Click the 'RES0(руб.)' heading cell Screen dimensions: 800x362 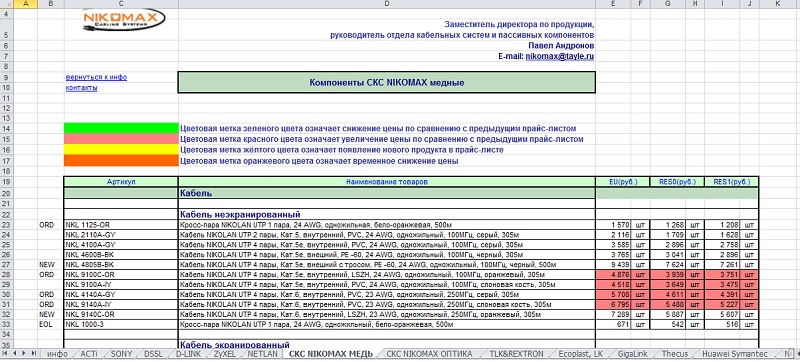[x=678, y=182]
